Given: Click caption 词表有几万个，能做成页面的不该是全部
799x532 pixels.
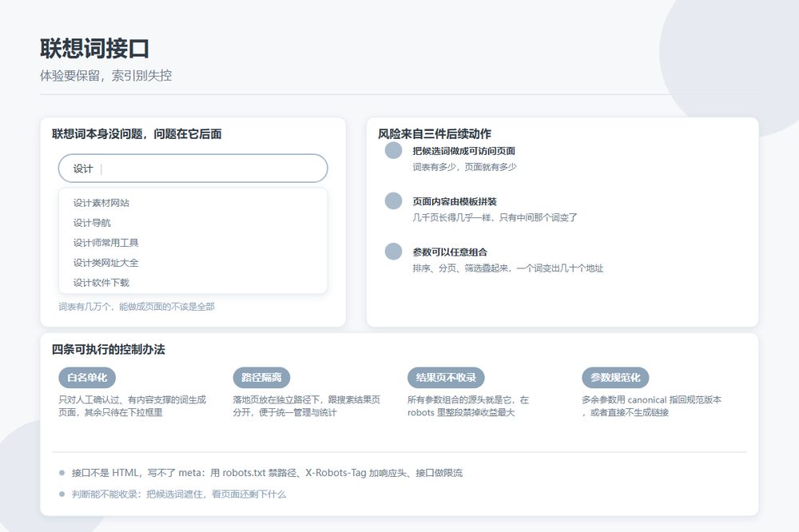Looking at the screenshot, I should (137, 307).
